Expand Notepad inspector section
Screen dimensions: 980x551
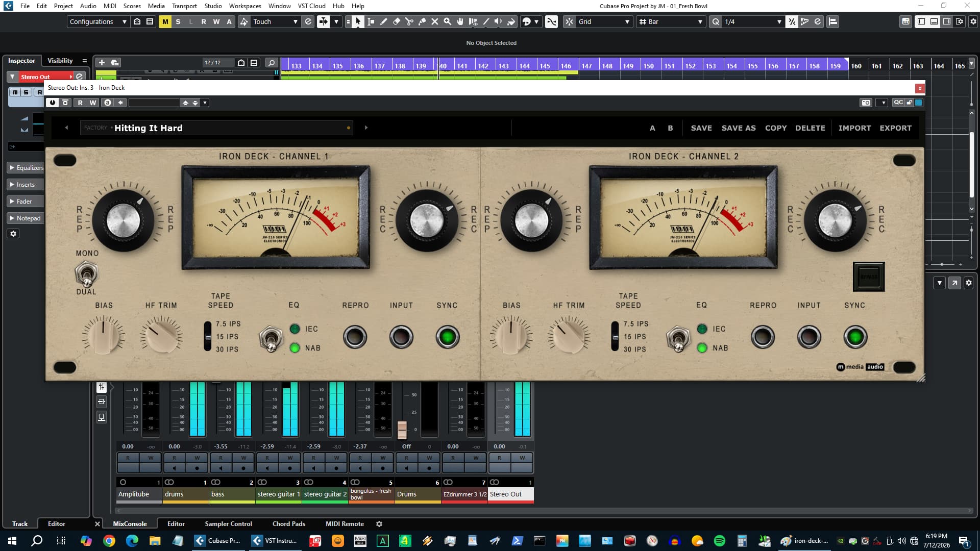pyautogui.click(x=26, y=218)
